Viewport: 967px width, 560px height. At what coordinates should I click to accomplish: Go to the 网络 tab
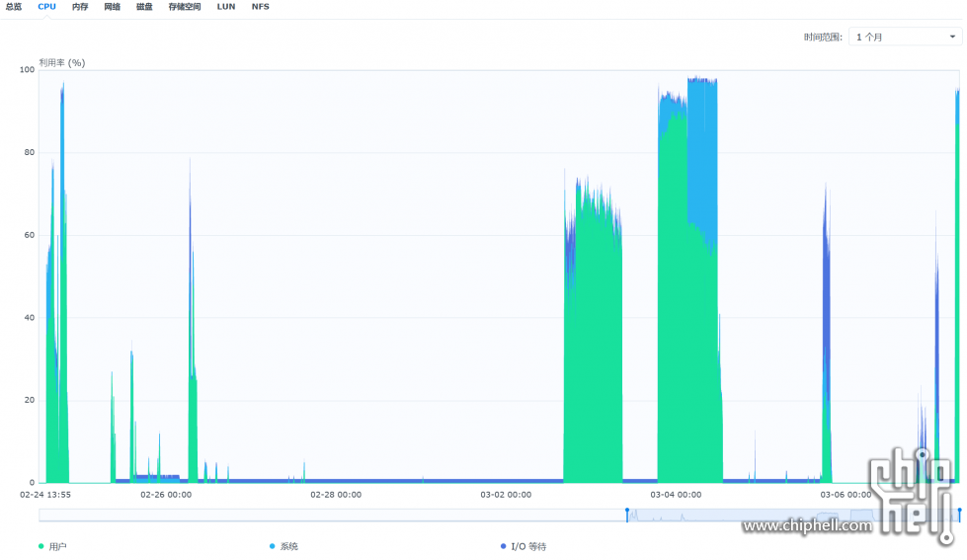point(113,7)
